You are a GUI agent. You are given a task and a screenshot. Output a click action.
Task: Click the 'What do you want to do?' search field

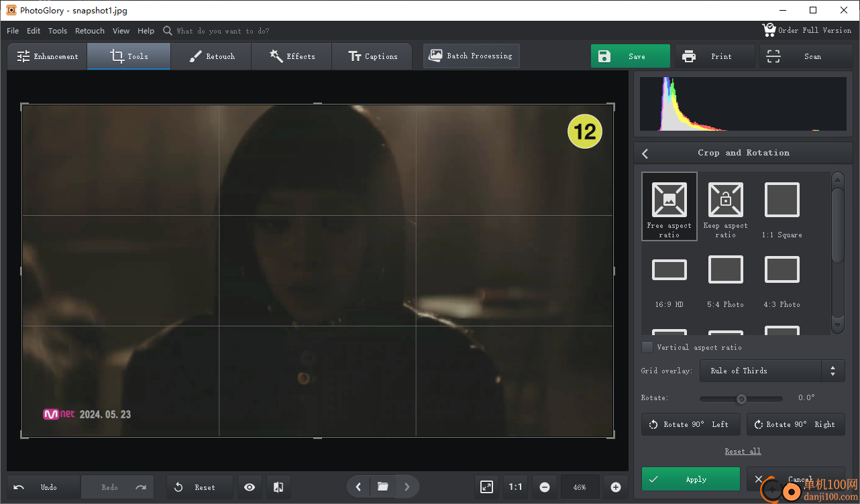click(223, 31)
